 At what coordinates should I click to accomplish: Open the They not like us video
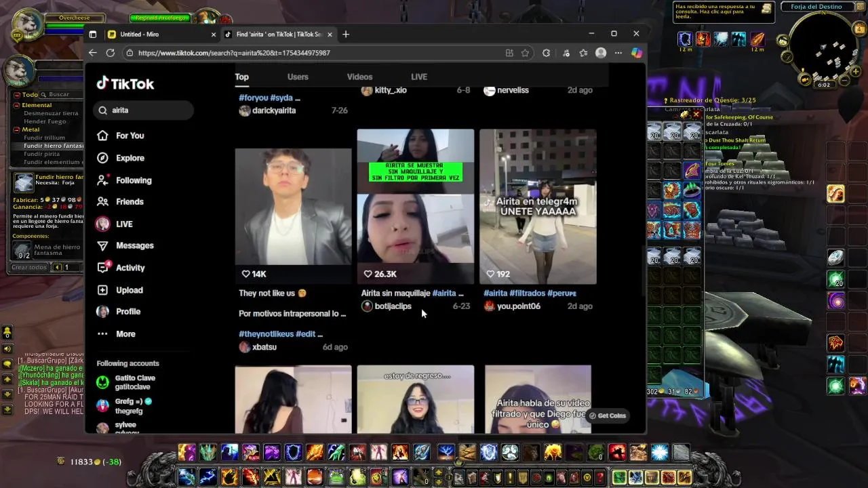click(293, 216)
